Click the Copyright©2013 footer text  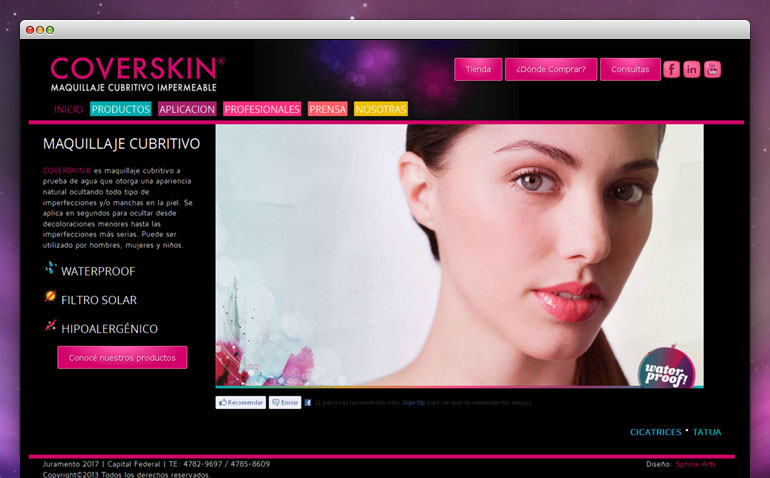pos(126,475)
